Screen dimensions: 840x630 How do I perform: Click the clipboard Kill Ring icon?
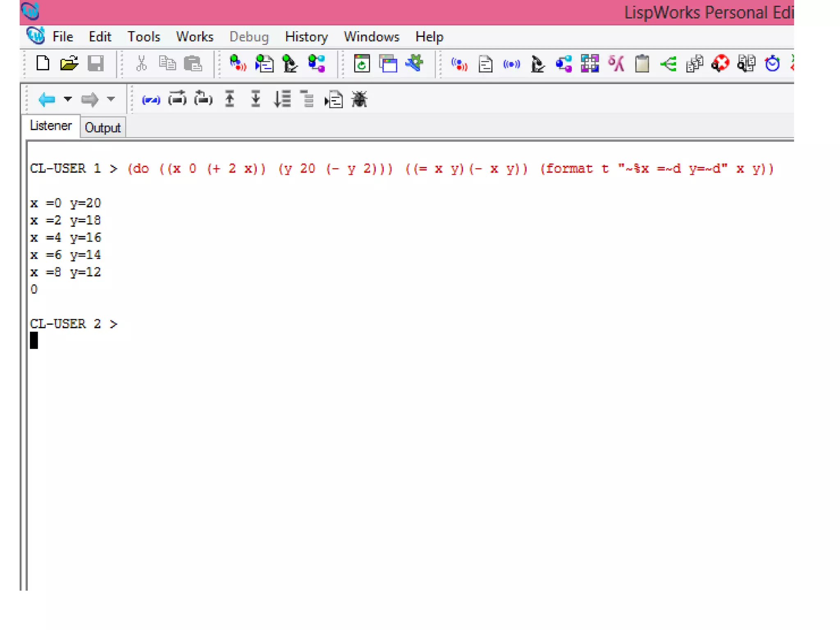(x=642, y=64)
